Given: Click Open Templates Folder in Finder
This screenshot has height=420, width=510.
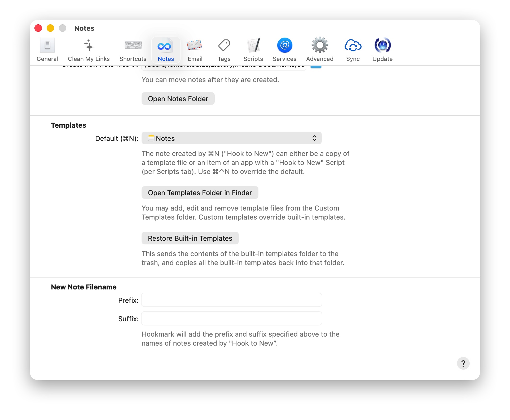Looking at the screenshot, I should pos(200,193).
